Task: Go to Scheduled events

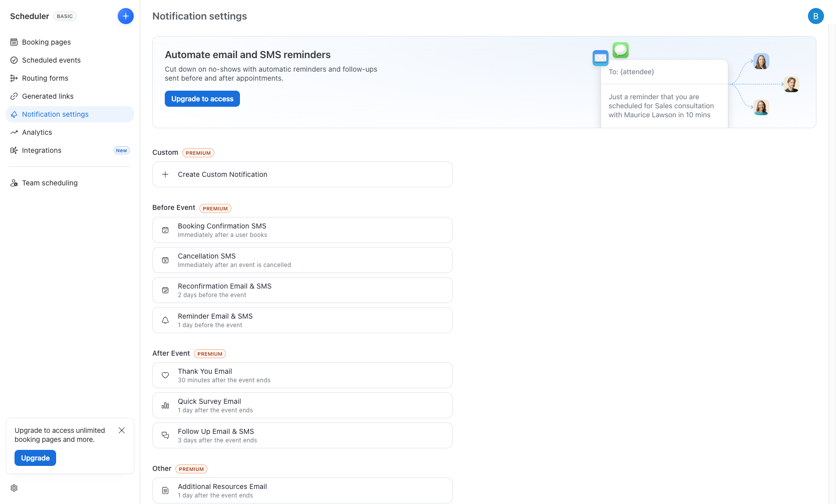Action: pos(70,60)
